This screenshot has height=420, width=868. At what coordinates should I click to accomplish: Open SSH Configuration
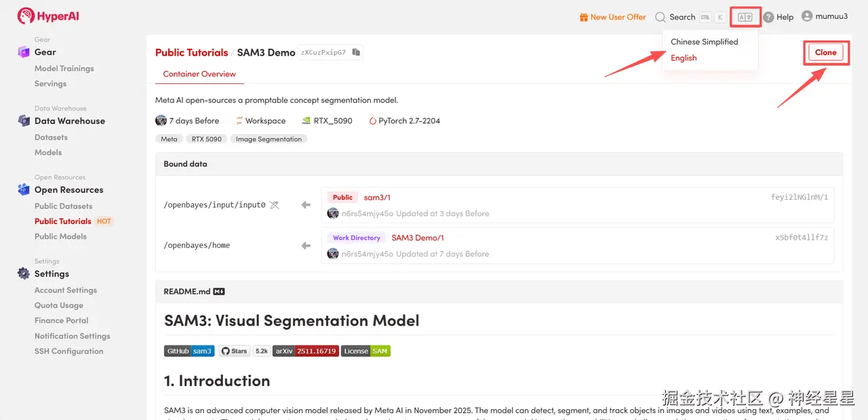(x=69, y=351)
